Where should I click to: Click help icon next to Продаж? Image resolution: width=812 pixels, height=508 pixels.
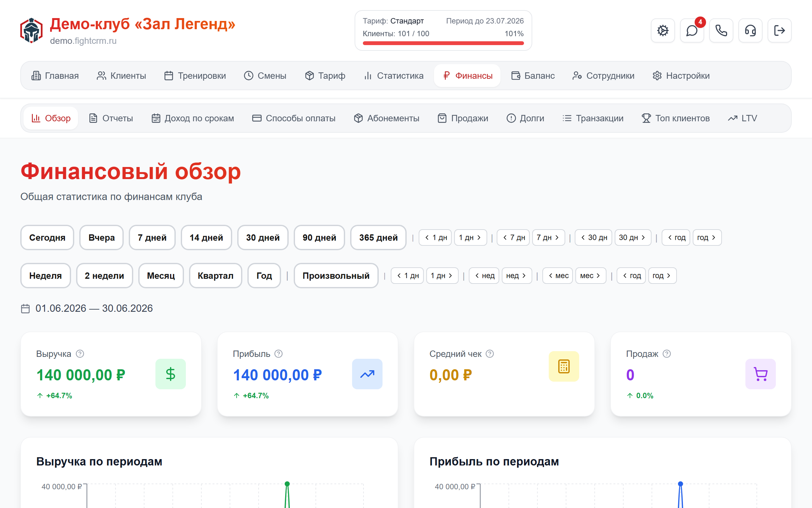click(667, 354)
